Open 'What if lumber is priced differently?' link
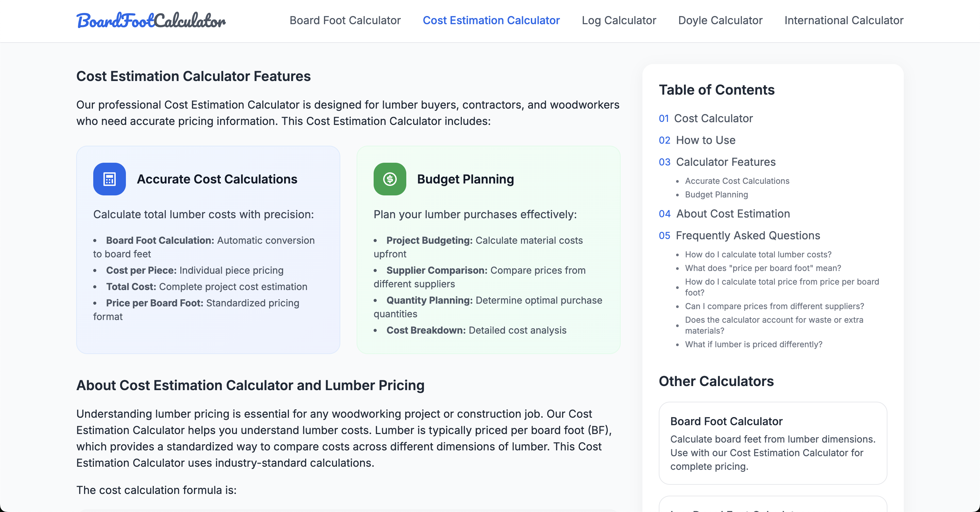Screen dimensions: 980x512 [753, 344]
